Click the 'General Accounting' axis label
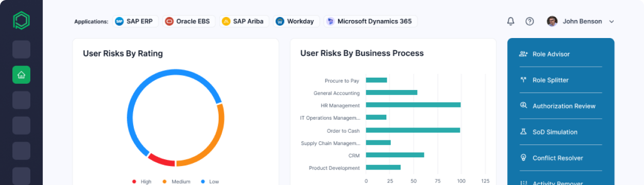 [336, 93]
